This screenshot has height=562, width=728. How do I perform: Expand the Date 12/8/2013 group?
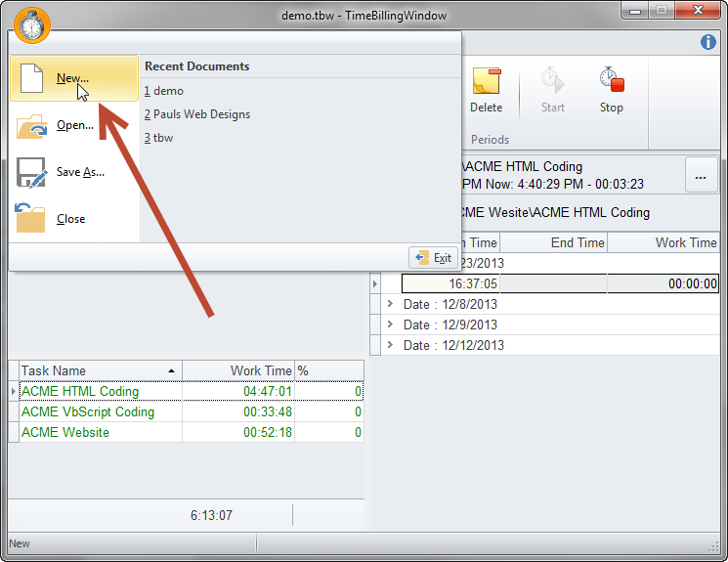[x=391, y=304]
